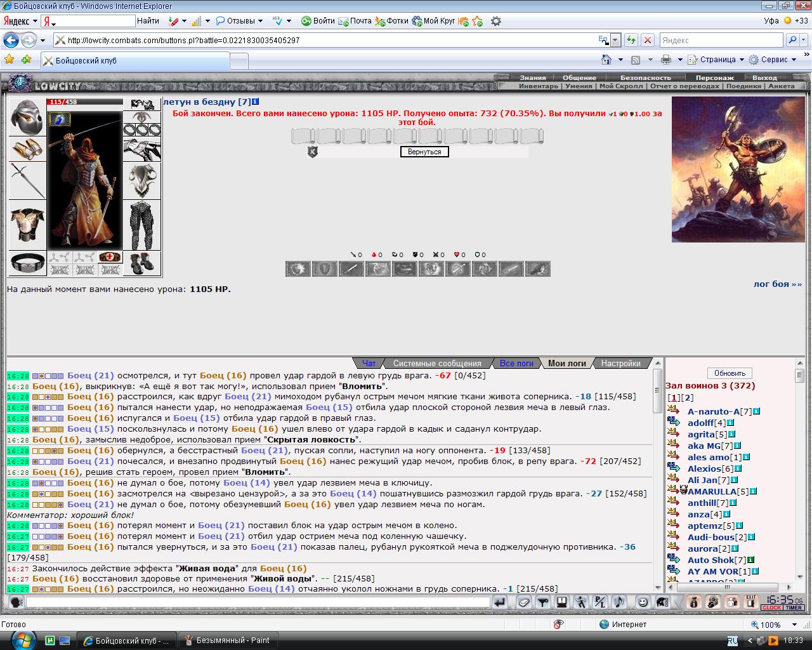Click the private message icon beside A-naruto-A
812x650 pixels.
tap(674, 411)
